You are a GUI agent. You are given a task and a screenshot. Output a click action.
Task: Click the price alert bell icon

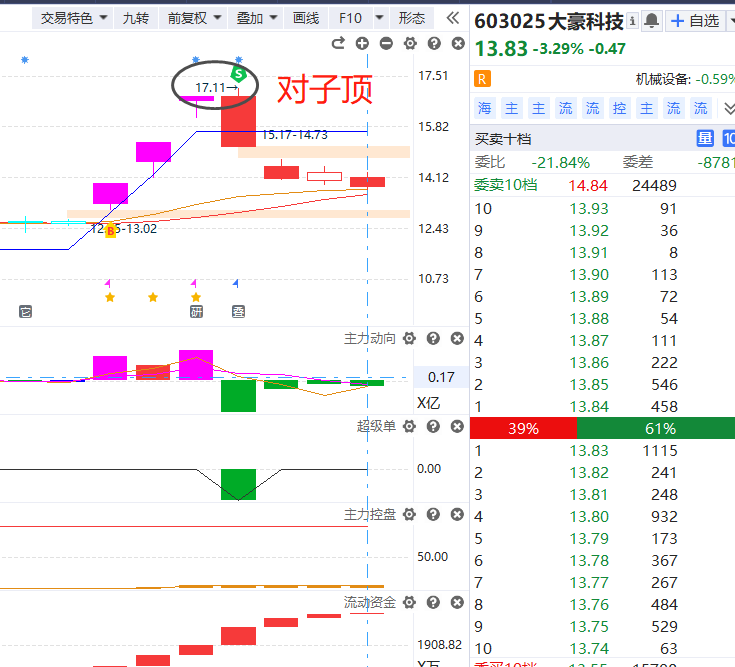(x=652, y=21)
